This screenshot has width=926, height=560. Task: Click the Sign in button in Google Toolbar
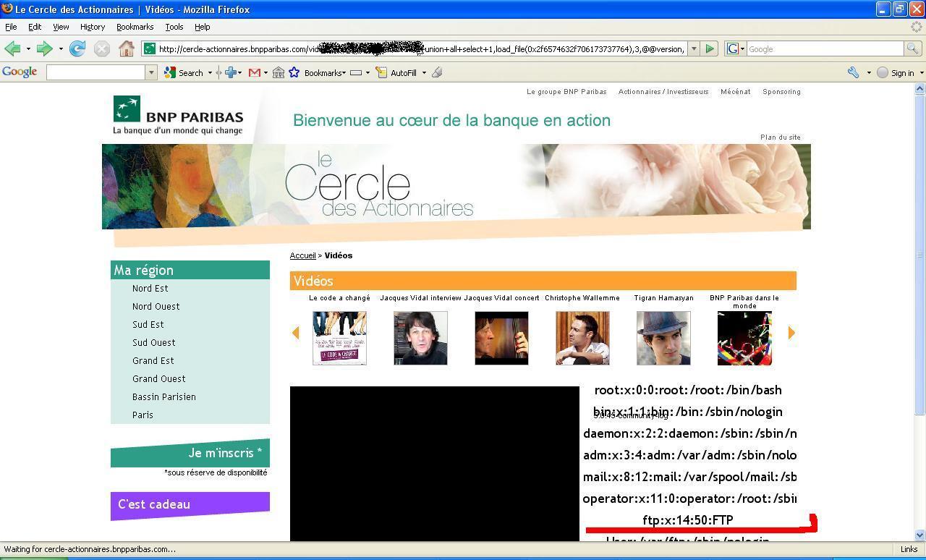[896, 72]
